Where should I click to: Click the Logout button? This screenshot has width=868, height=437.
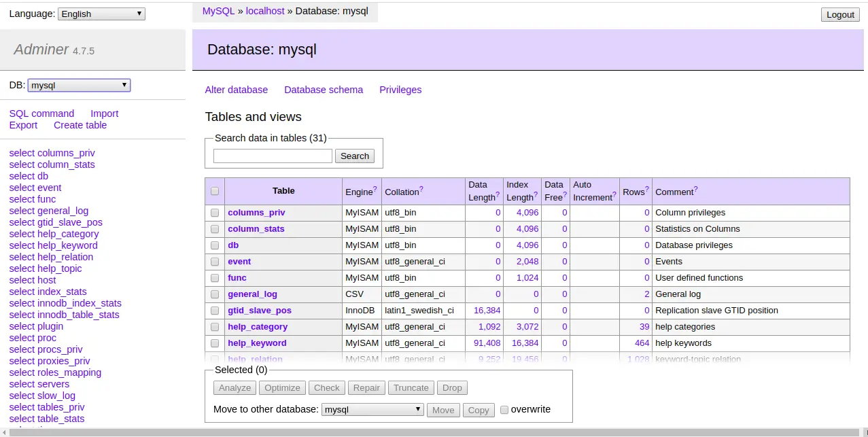coord(840,15)
